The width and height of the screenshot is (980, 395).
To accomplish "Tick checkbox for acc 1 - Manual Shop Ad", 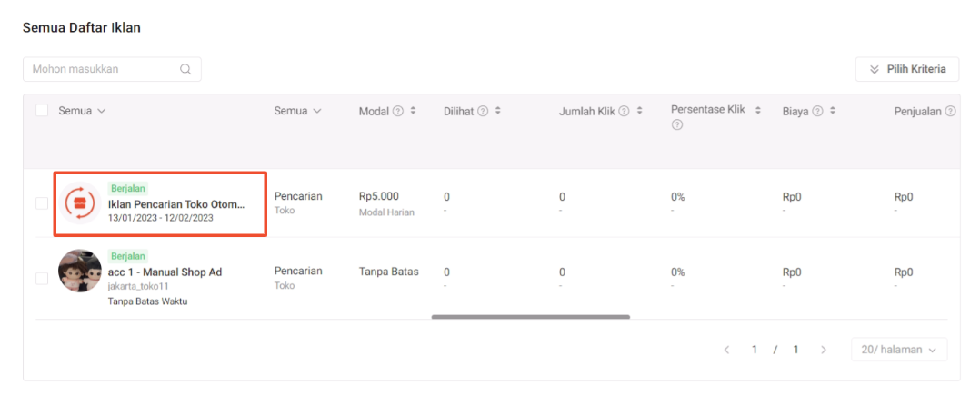I will (42, 278).
